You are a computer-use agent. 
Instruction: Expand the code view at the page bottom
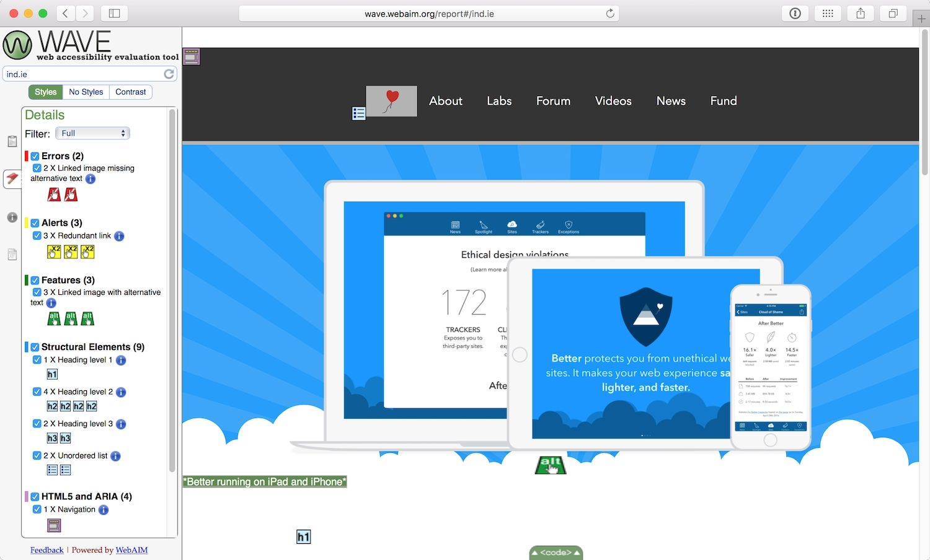click(x=556, y=552)
